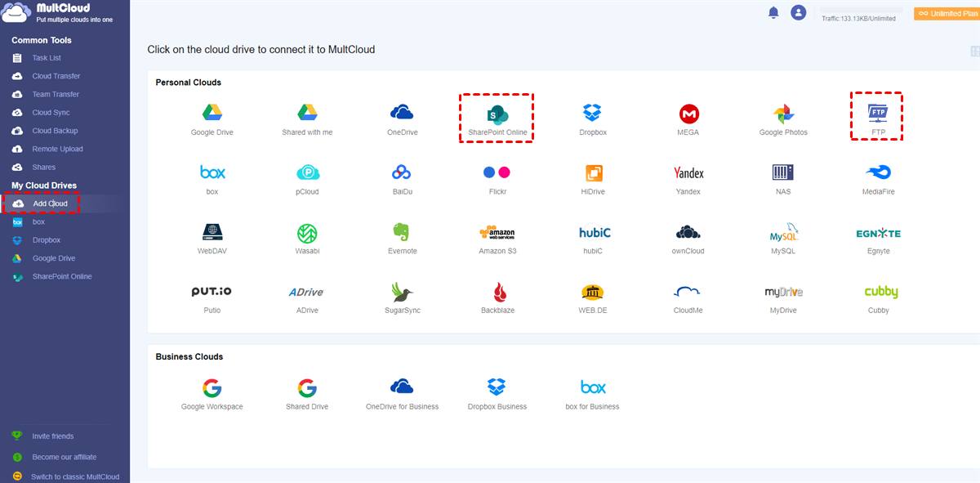Add OneDrive personal cloud
This screenshot has height=483, width=980.
(402, 119)
